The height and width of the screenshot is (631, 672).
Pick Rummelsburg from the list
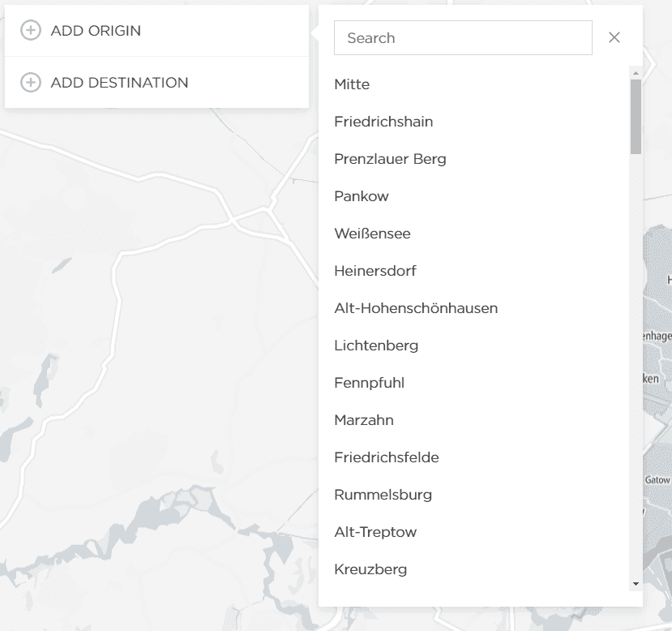tap(383, 495)
